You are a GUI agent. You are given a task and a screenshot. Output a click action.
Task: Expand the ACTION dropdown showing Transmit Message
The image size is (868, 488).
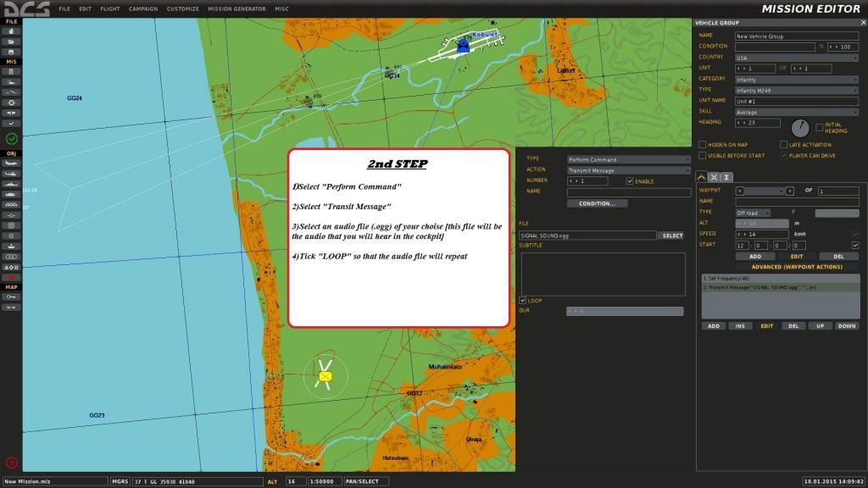(x=628, y=170)
